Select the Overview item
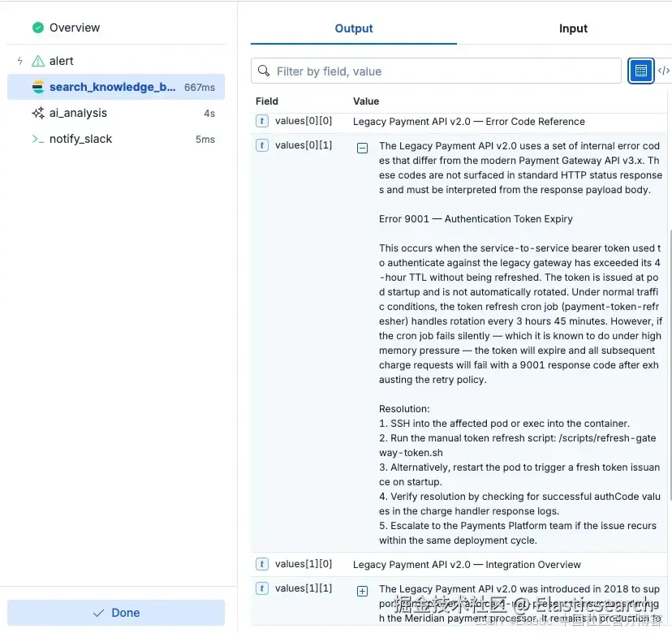The height and width of the screenshot is (633, 672). (75, 28)
